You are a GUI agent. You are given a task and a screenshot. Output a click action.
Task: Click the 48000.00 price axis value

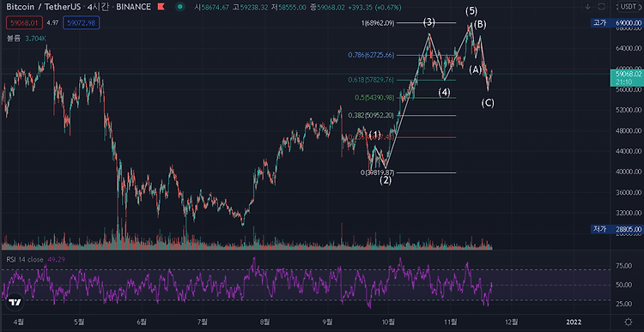coord(628,130)
